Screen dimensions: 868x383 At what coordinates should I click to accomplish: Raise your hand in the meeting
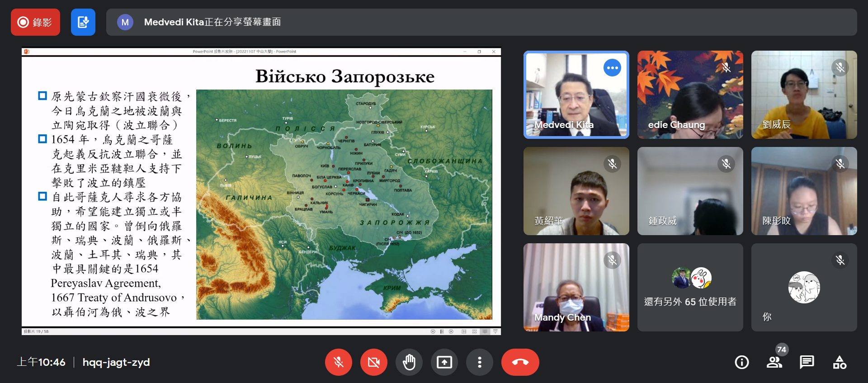(x=409, y=362)
